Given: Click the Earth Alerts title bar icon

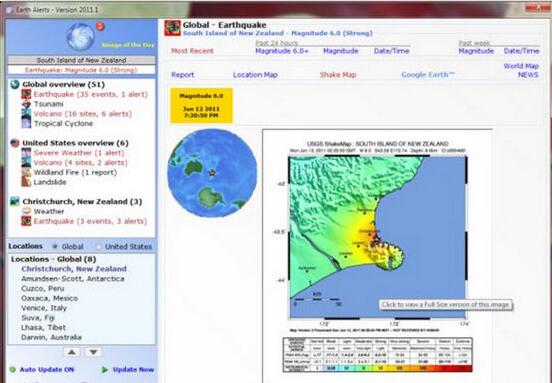Looking at the screenshot, I should point(9,10).
